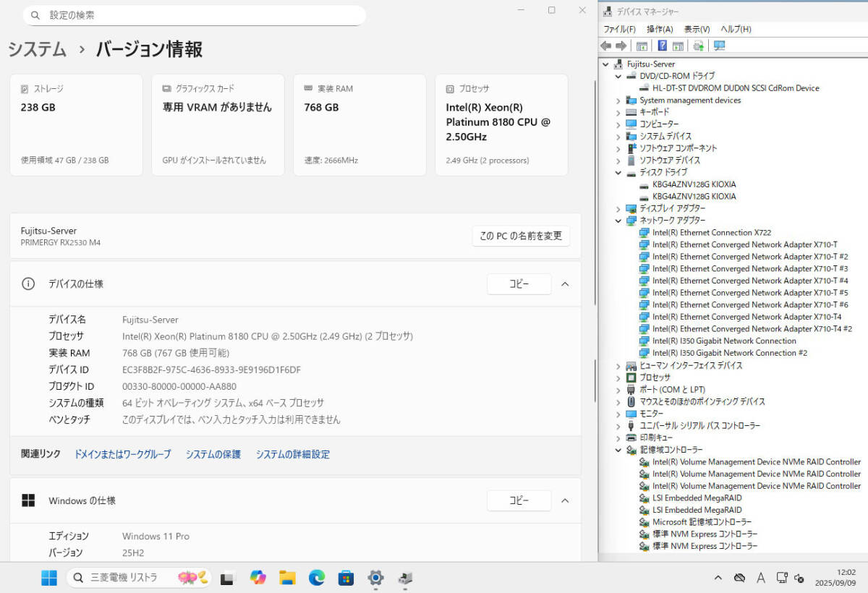Copy device specifications with コピー button
Viewport: 868px width, 593px height.
click(x=519, y=283)
